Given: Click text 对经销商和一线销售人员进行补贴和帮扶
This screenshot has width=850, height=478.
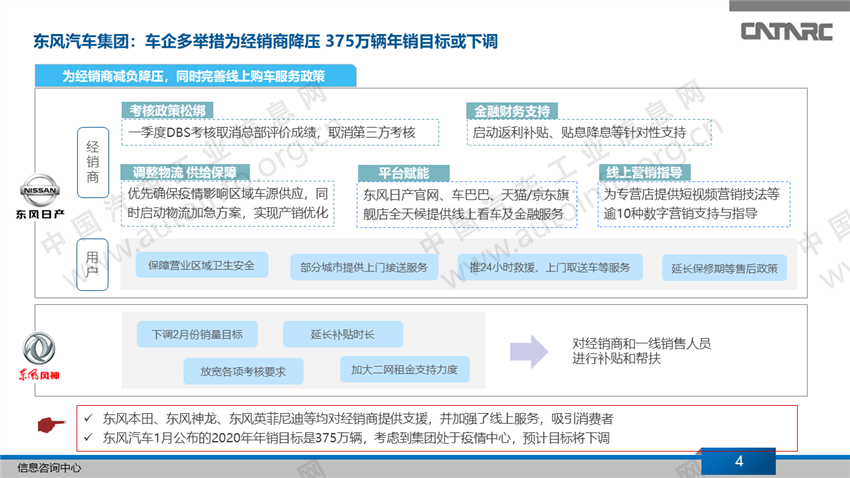Looking at the screenshot, I should pos(641,351).
